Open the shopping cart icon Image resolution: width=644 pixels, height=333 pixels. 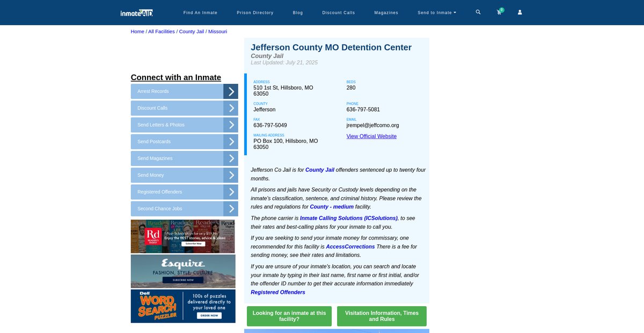pyautogui.click(x=499, y=12)
